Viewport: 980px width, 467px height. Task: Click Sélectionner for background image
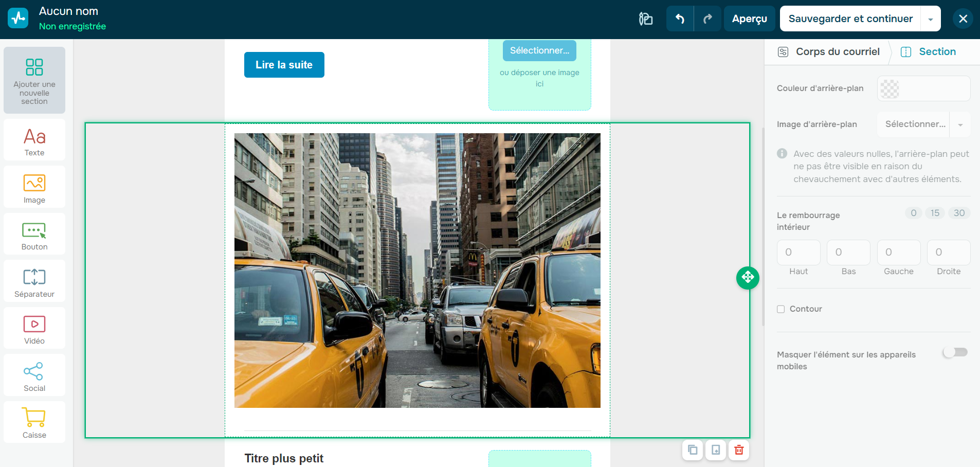click(914, 124)
